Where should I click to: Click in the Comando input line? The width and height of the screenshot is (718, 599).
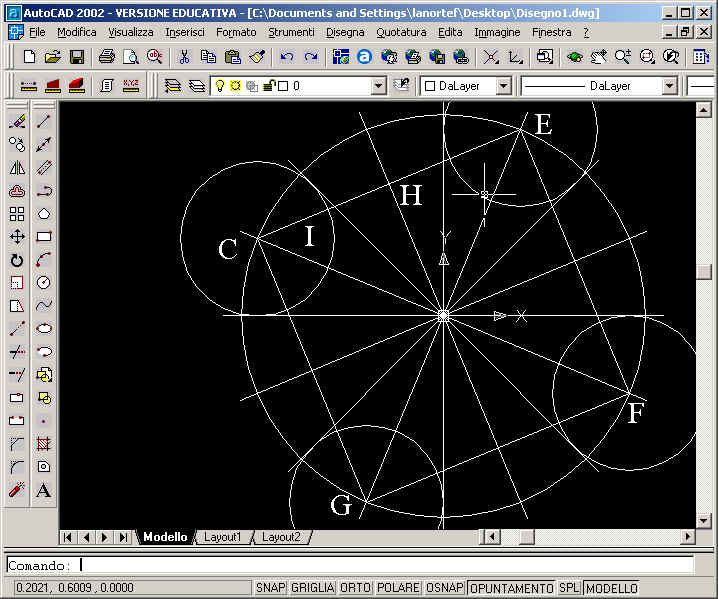380,565
